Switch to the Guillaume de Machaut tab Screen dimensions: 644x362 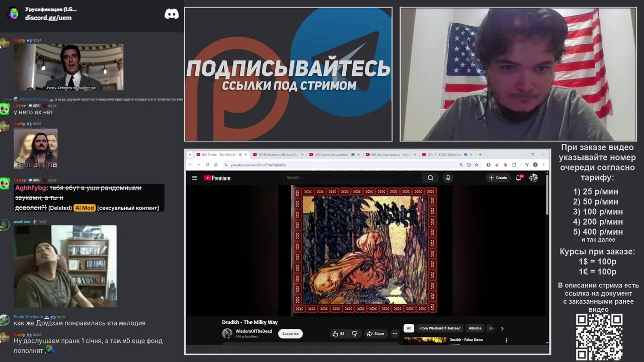click(x=278, y=154)
